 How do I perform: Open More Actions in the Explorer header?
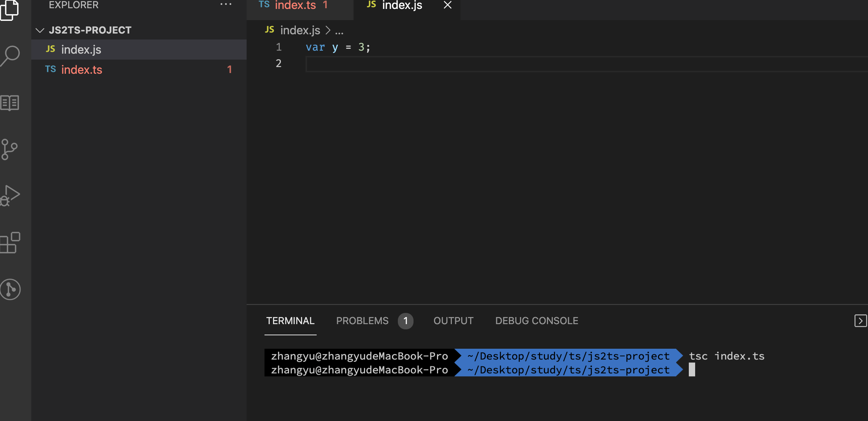pyautogui.click(x=226, y=4)
